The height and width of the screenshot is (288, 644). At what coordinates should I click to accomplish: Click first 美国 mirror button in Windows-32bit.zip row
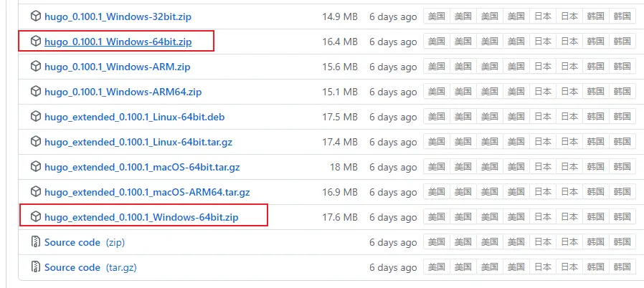(x=437, y=16)
